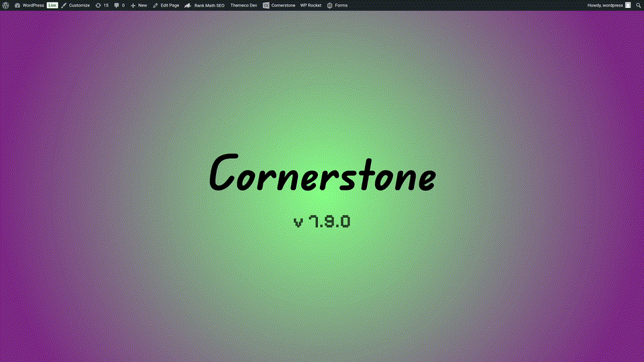Viewport: 644px width, 362px height.
Task: Open the WP Rocket menu
Action: point(311,5)
